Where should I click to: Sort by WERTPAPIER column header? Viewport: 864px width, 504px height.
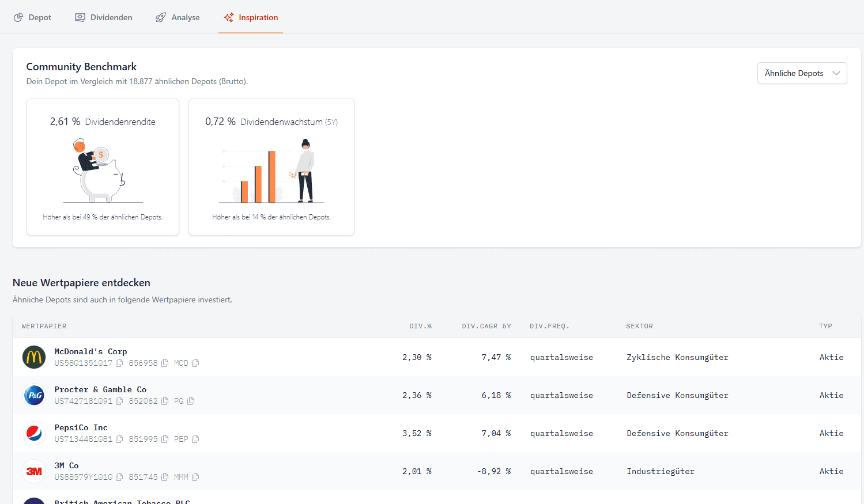(x=44, y=326)
